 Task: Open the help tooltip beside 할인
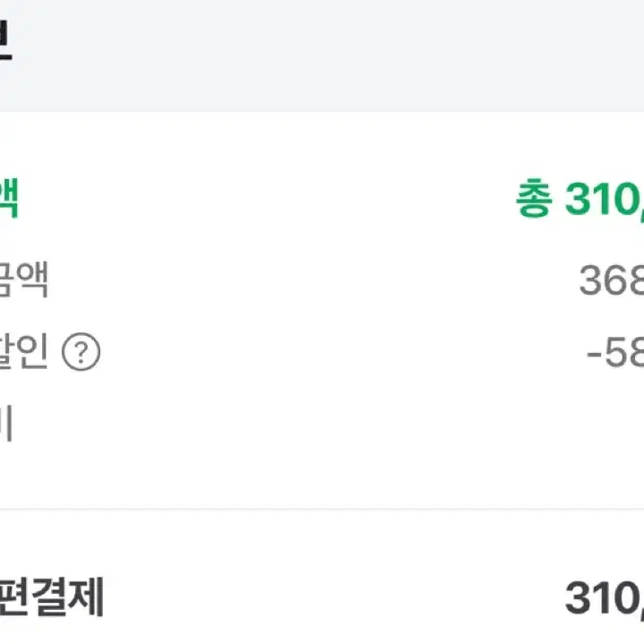click(x=81, y=352)
